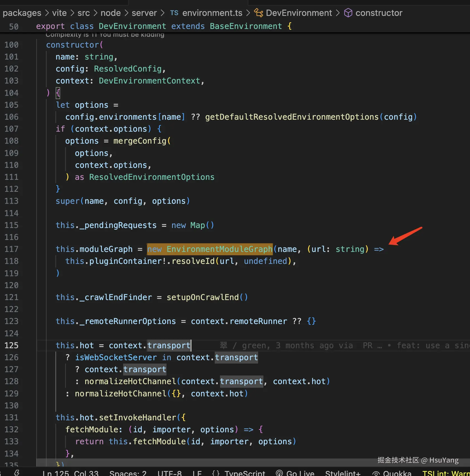
Task: Open the DevEnvironment breadcrumb symbol list
Action: tap(299, 13)
